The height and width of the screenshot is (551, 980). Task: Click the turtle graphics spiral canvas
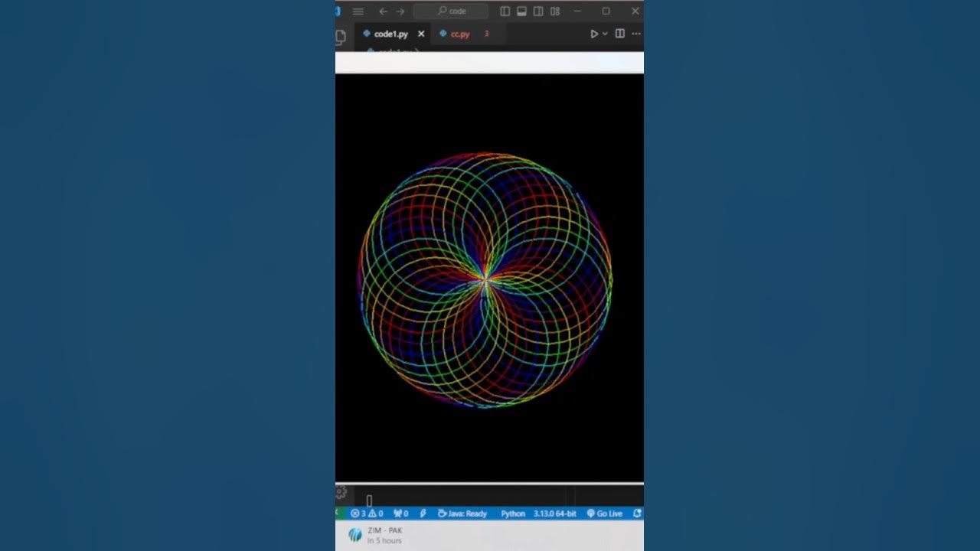click(489, 278)
